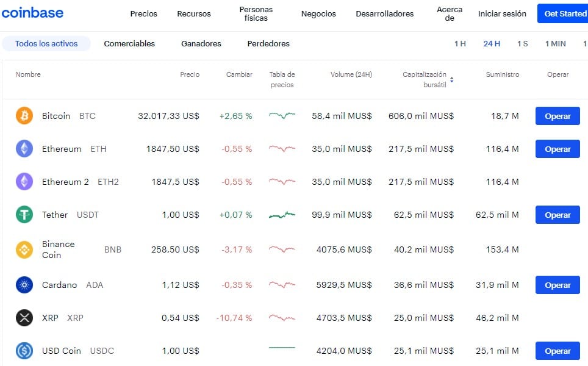
Task: Open Ethereum ETH price sparkline chart
Action: pos(282,149)
